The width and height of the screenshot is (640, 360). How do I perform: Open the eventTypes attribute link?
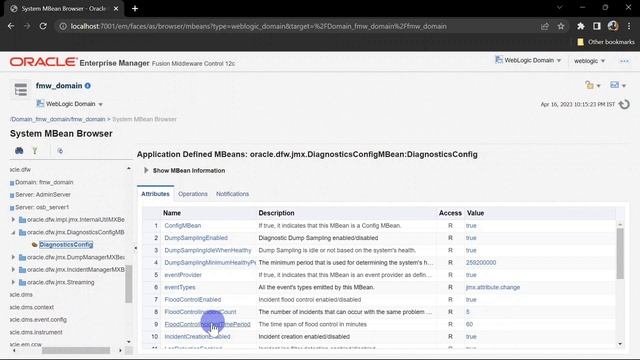click(180, 287)
